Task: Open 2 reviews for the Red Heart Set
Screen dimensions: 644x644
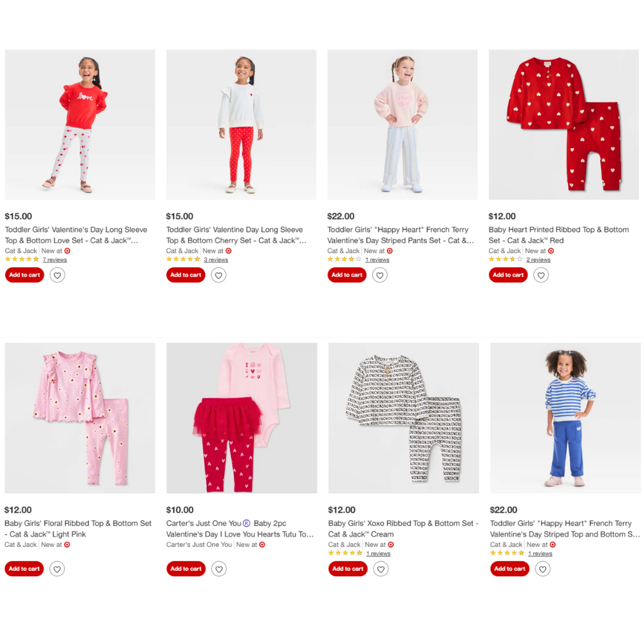Action: coord(538,260)
